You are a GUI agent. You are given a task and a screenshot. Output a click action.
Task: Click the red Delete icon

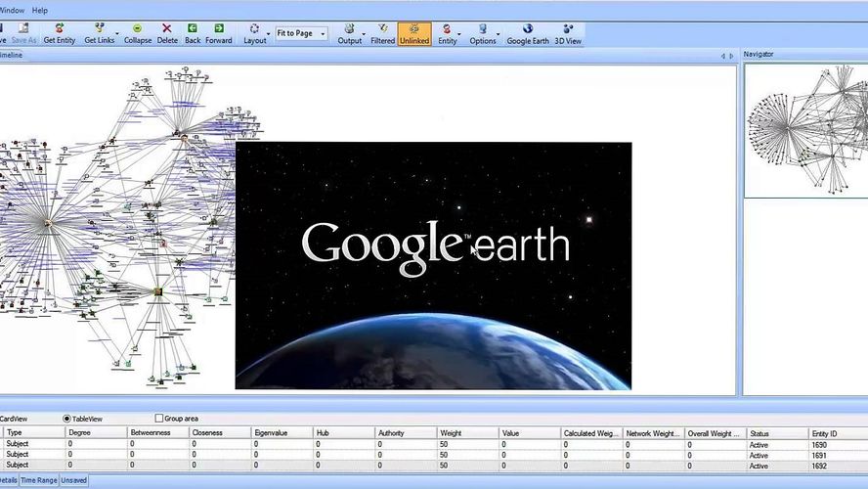click(x=166, y=34)
